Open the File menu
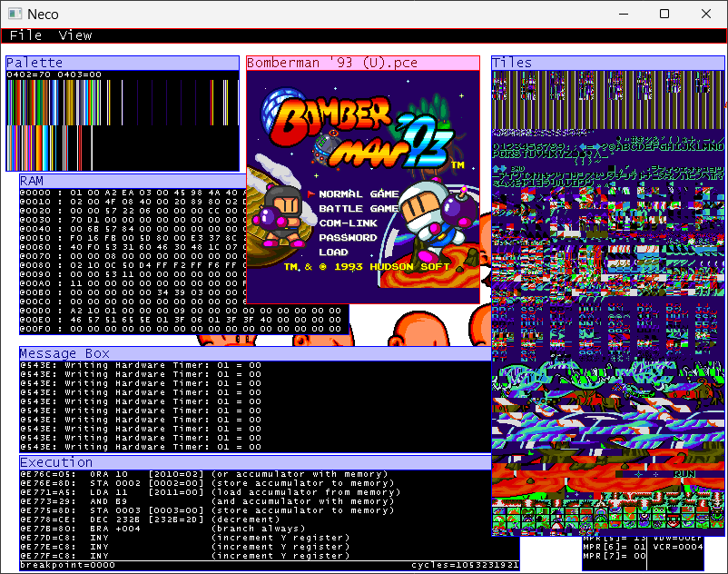This screenshot has width=728, height=574. pyautogui.click(x=25, y=35)
